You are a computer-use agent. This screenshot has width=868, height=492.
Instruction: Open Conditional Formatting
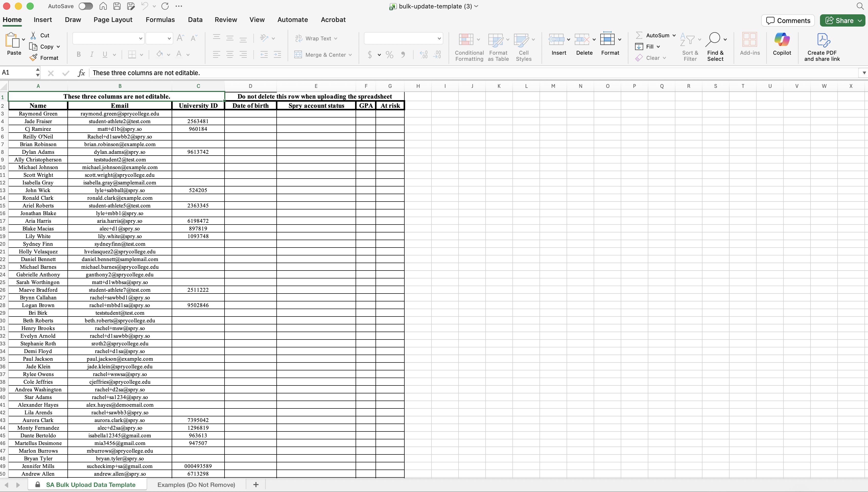pyautogui.click(x=469, y=47)
